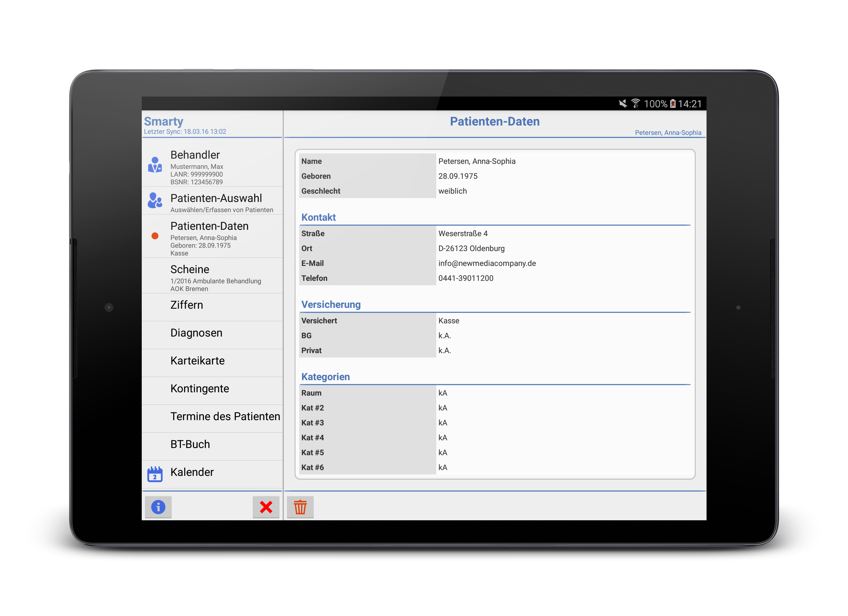Open Karteikarte in the sidebar
This screenshot has width=848, height=616.
[212, 363]
